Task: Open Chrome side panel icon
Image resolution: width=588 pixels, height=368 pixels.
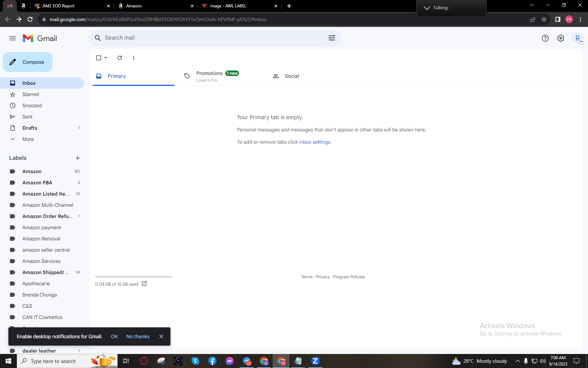Action: 558,19
